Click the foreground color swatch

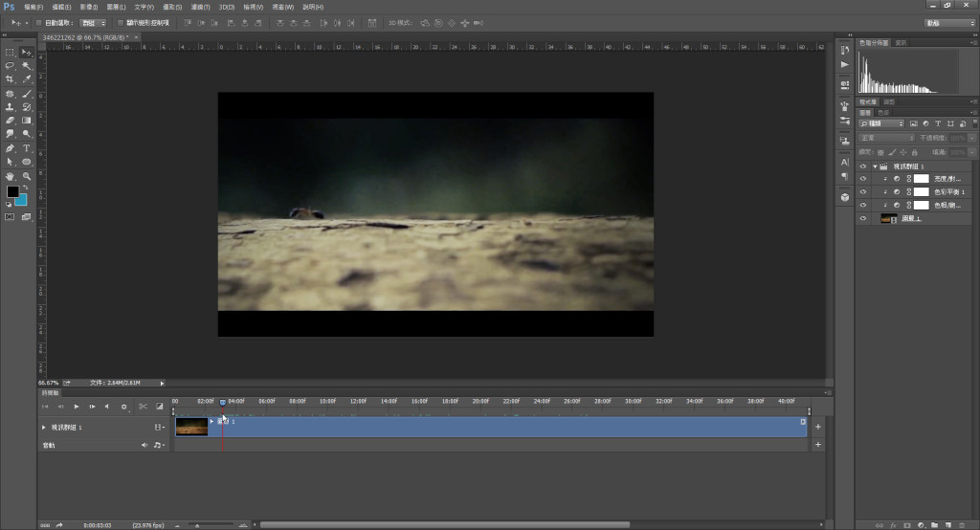coord(12,192)
